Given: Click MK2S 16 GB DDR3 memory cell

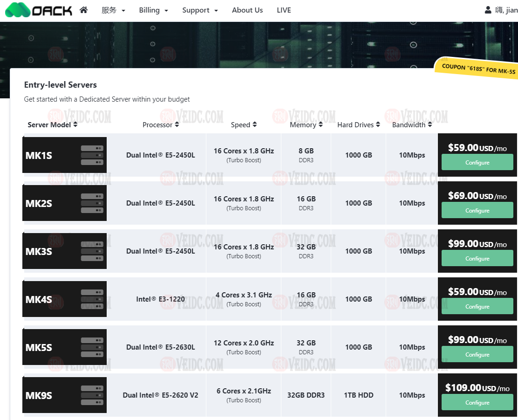Looking at the screenshot, I should (306, 203).
